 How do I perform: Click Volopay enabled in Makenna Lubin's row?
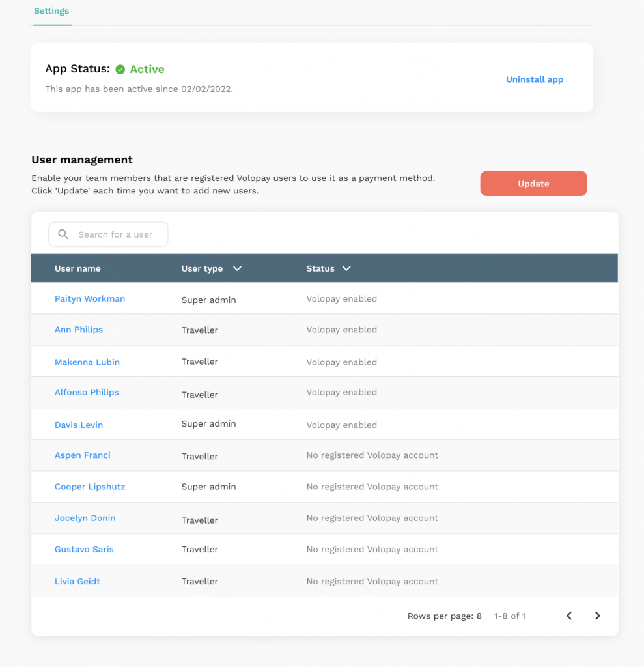tap(342, 362)
